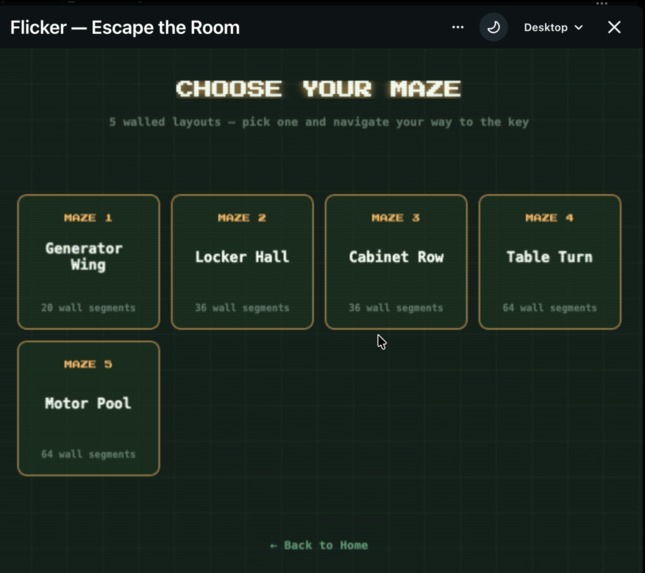Open the Desktop view dropdown
Screen dimensions: 645x573
point(553,28)
